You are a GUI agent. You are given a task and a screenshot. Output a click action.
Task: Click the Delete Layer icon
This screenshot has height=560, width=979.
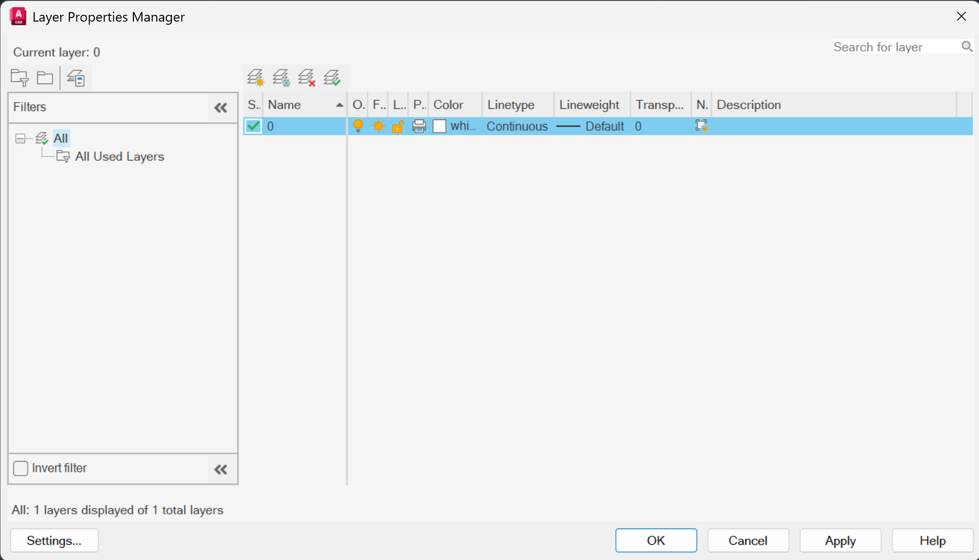coord(307,77)
